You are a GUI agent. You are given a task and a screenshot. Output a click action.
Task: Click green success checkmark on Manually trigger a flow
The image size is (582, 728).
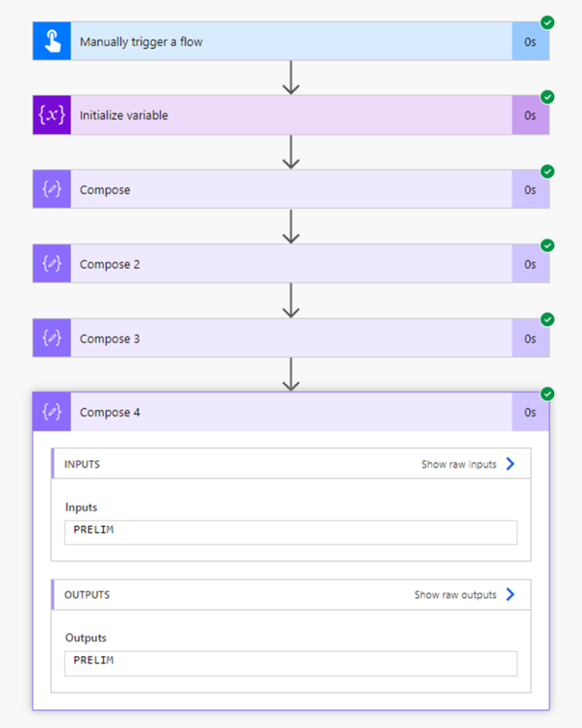click(547, 23)
